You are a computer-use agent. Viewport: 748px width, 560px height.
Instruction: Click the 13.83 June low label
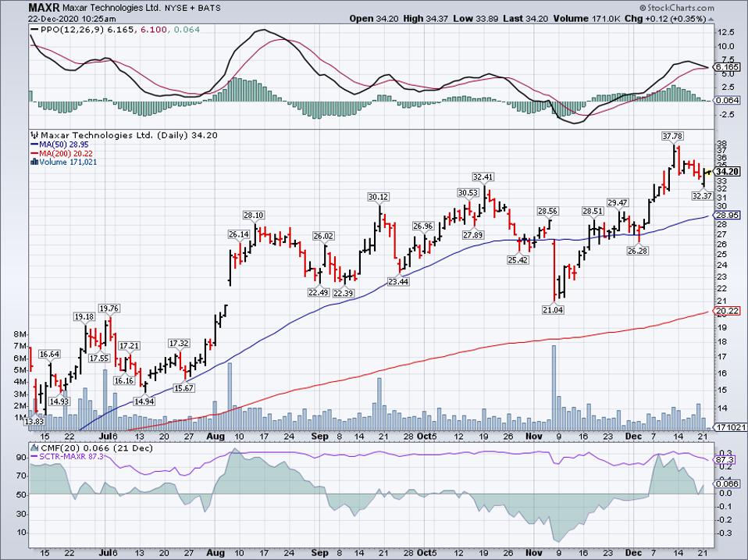[34, 422]
